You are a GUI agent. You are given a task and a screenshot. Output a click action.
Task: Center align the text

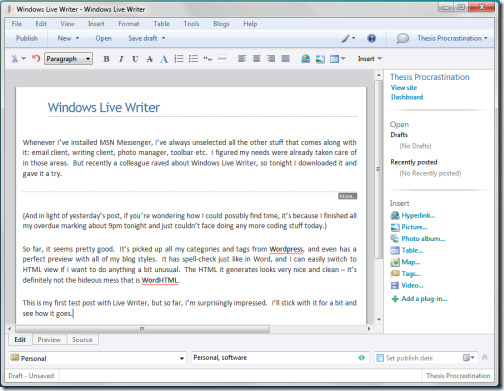[x=257, y=59]
